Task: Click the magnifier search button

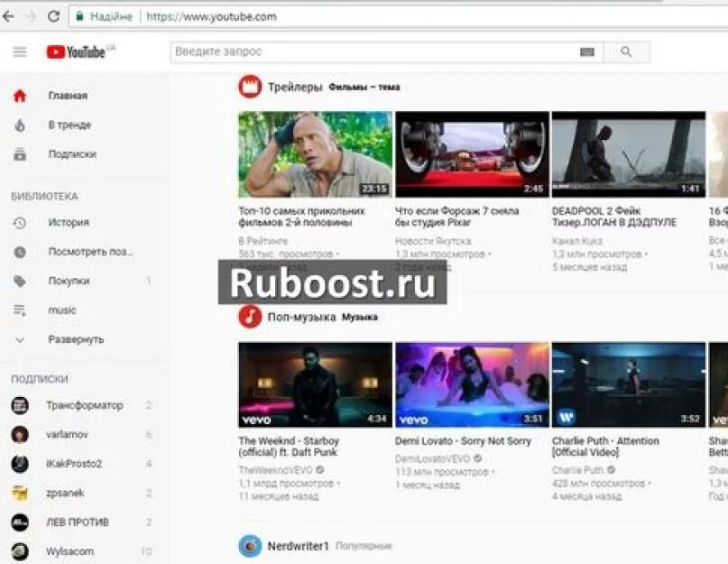Action: [626, 51]
